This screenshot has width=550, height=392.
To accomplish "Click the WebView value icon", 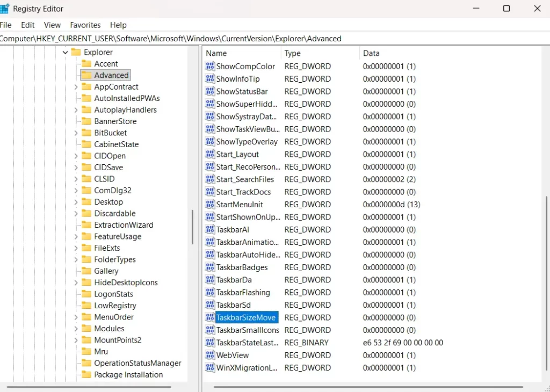I will [x=209, y=355].
